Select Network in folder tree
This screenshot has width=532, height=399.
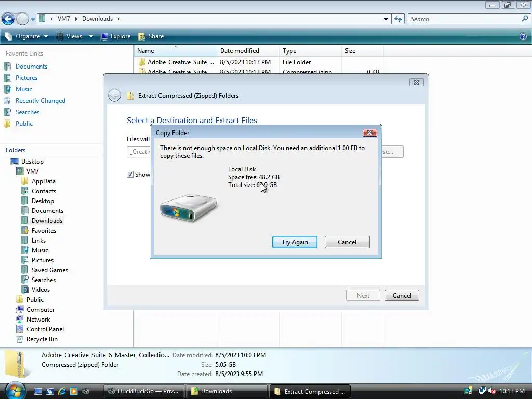tap(38, 320)
